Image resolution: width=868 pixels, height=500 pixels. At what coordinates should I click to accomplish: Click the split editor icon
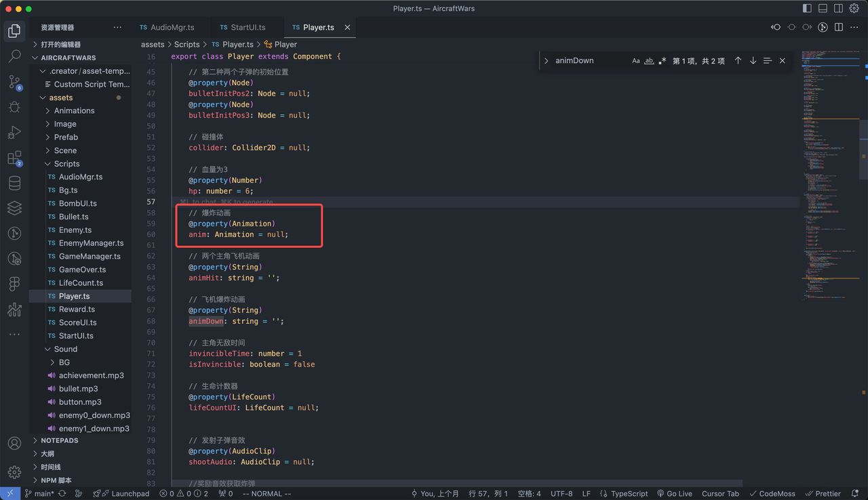coord(839,27)
